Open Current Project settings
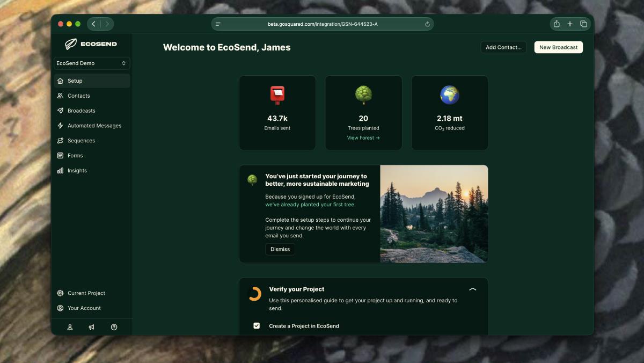The width and height of the screenshot is (644, 363). (92, 293)
